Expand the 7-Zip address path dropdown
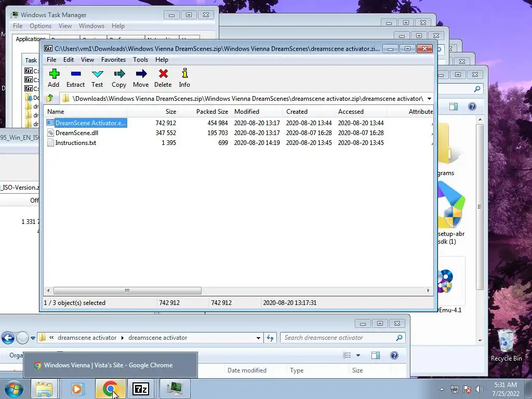The height and width of the screenshot is (399, 532). (429, 99)
